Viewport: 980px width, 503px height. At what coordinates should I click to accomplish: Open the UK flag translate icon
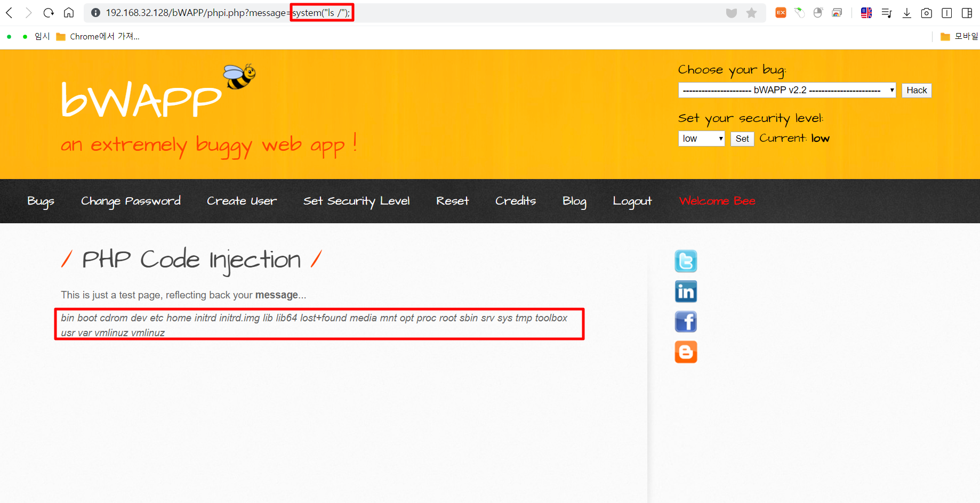[866, 13]
